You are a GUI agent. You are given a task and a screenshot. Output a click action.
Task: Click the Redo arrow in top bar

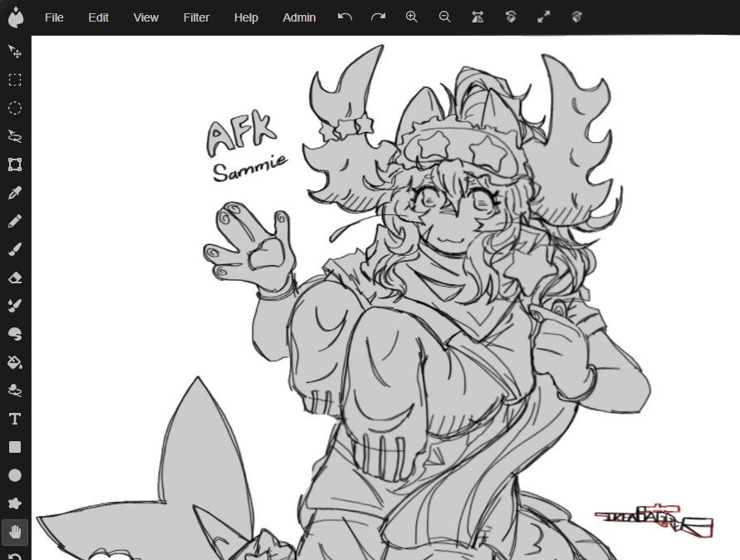(378, 17)
